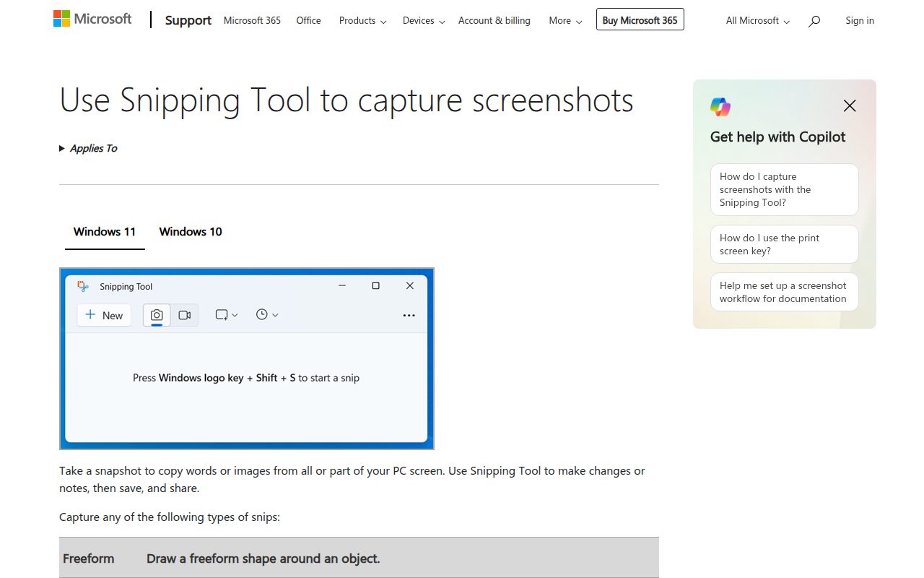Expand the All Microsoft menu
Viewport: 924px width, 578px height.
pos(758,21)
